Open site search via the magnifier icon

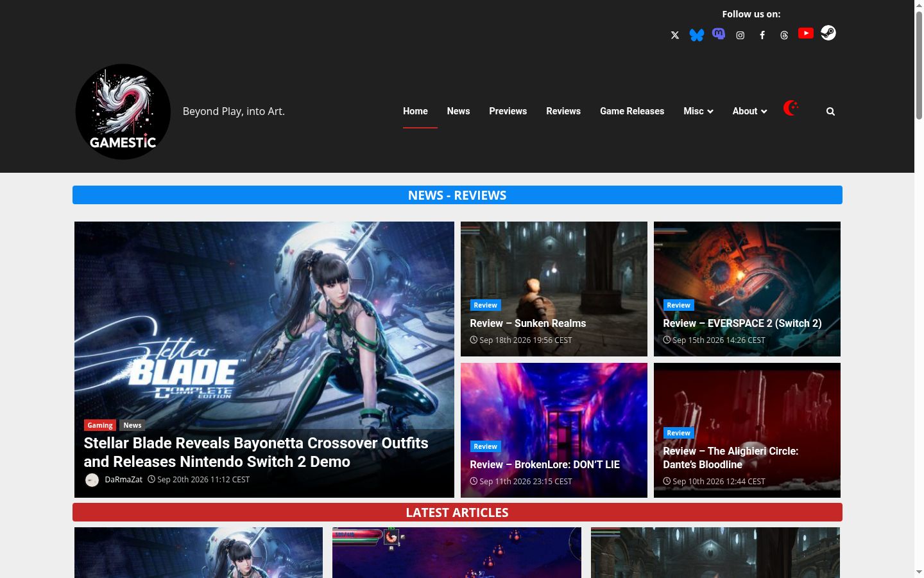click(830, 112)
